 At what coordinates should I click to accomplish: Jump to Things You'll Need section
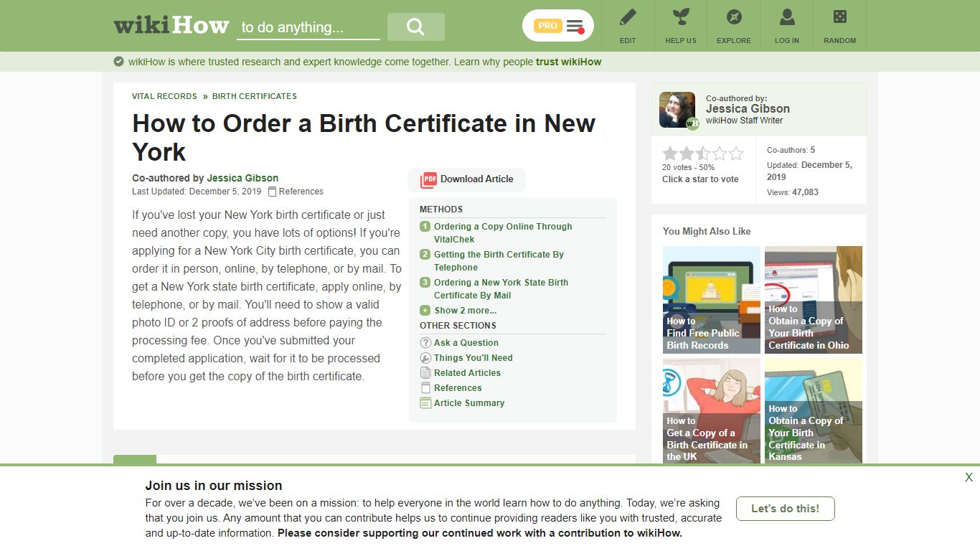(473, 358)
